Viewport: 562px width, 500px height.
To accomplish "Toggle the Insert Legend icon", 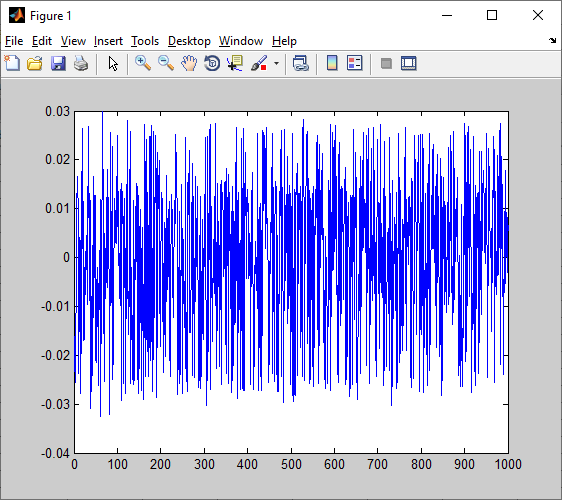I will point(355,63).
